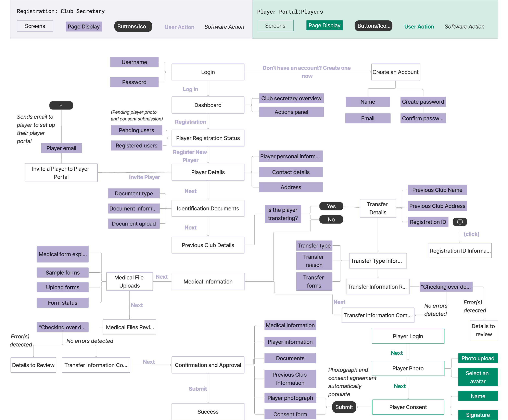Click the info icon beside Registration ID
Image resolution: width=508 pixels, height=420 pixels.
[x=460, y=222]
